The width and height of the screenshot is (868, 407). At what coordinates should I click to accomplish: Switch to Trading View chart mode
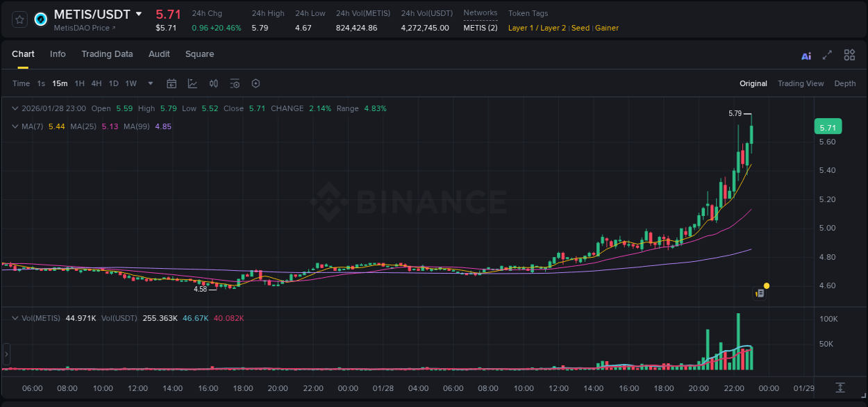[801, 83]
